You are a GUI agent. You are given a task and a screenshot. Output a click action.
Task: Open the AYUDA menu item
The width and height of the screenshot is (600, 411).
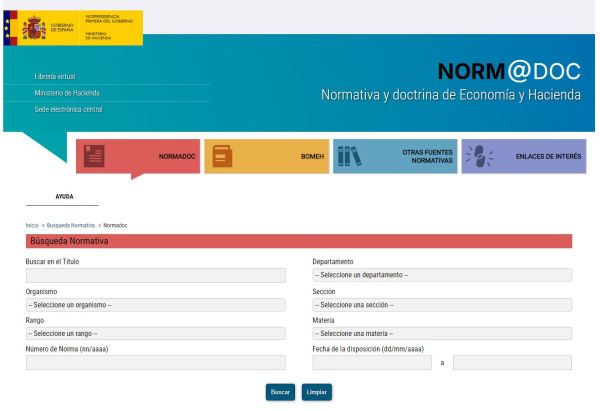coord(64,196)
